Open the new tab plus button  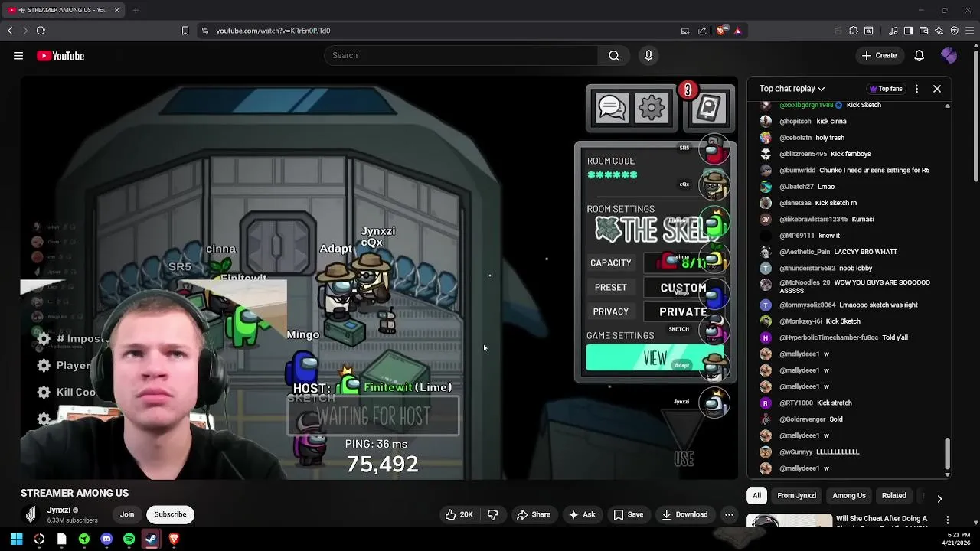[136, 10]
